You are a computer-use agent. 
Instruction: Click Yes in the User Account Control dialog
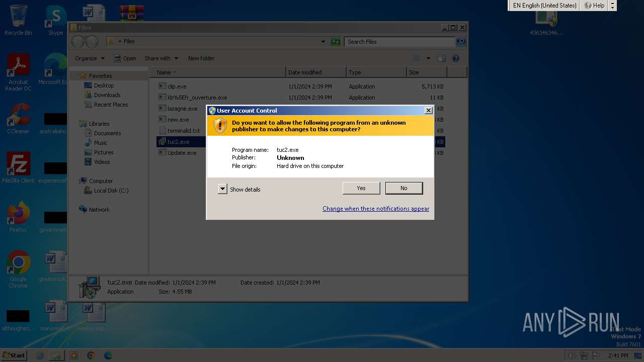pyautogui.click(x=361, y=188)
